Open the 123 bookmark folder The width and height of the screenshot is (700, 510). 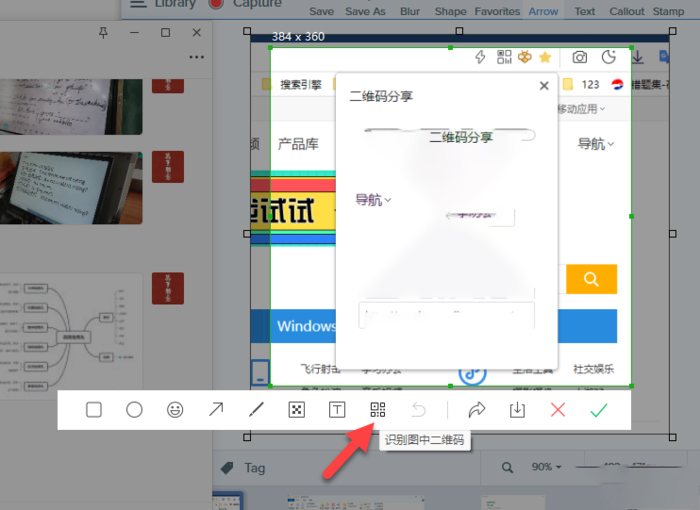point(581,84)
